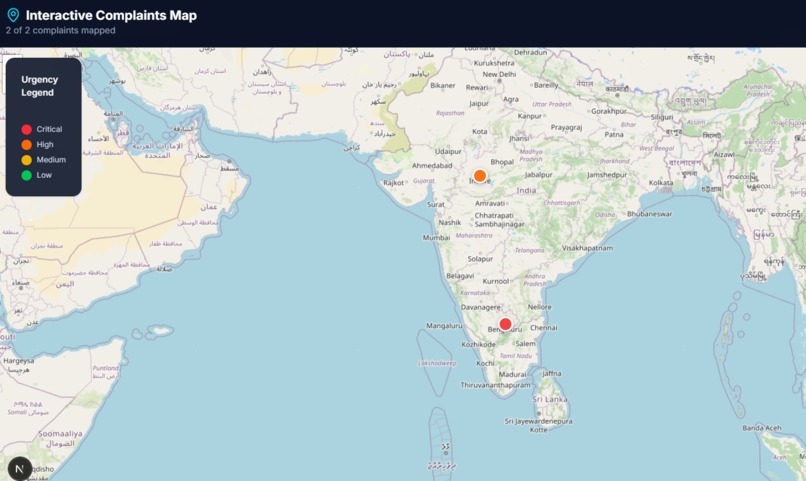This screenshot has width=806, height=481.
Task: Click the yellow Medium legend dot
Action: tap(27, 160)
